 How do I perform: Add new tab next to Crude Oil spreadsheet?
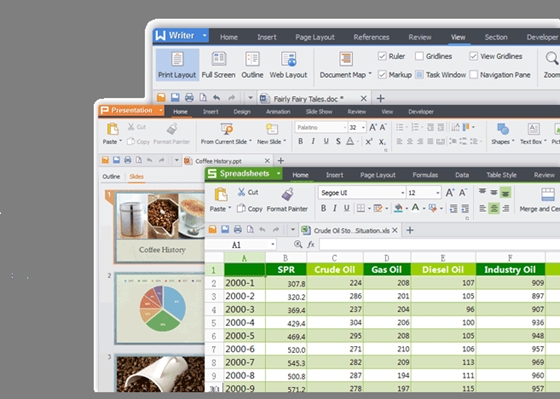coord(410,230)
